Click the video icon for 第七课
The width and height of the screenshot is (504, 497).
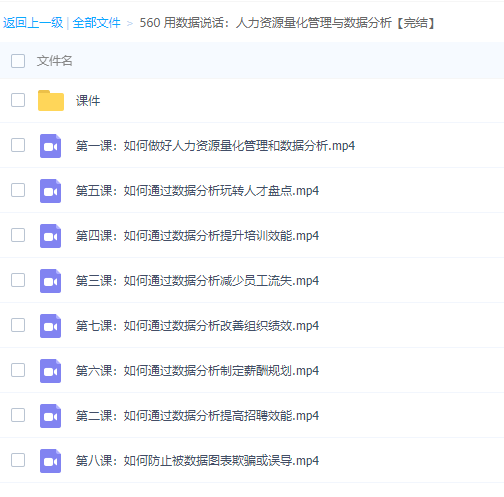(51, 326)
